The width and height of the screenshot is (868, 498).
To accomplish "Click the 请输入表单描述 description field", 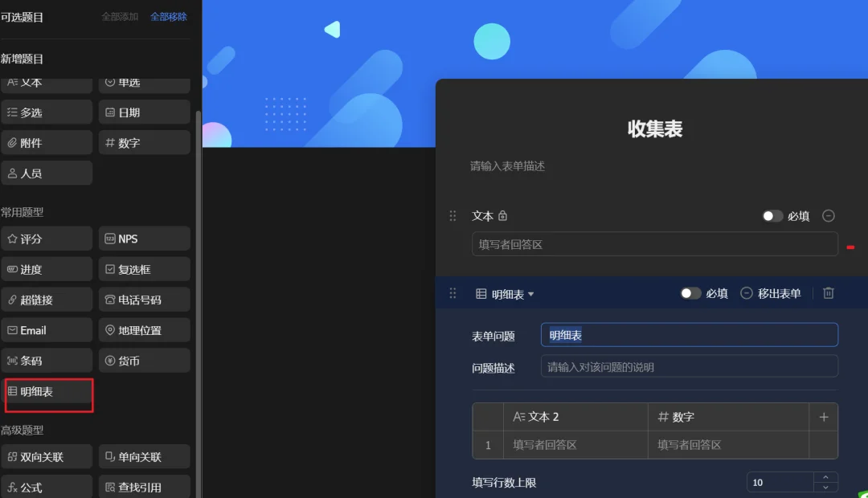I will coord(508,166).
